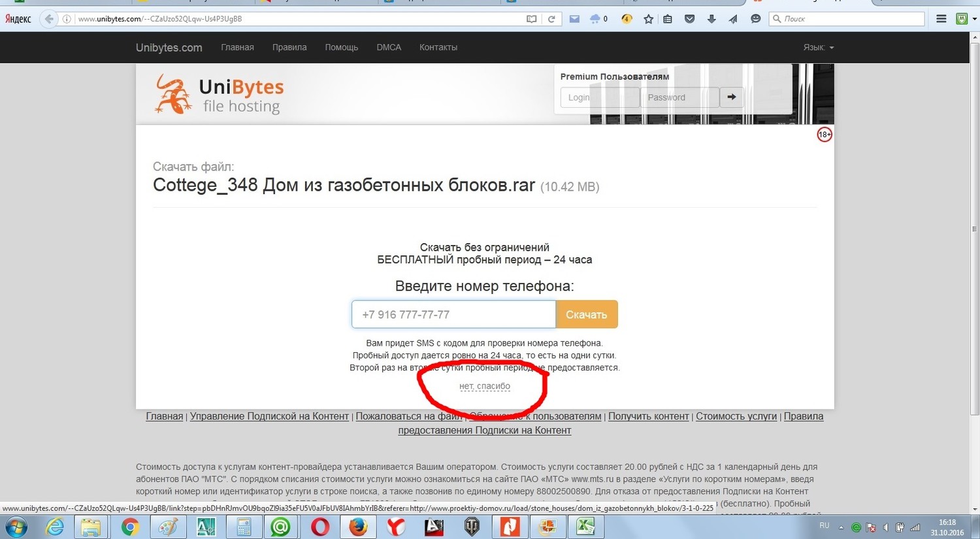Click the page vertical scrollbar thumb

(x=974, y=230)
